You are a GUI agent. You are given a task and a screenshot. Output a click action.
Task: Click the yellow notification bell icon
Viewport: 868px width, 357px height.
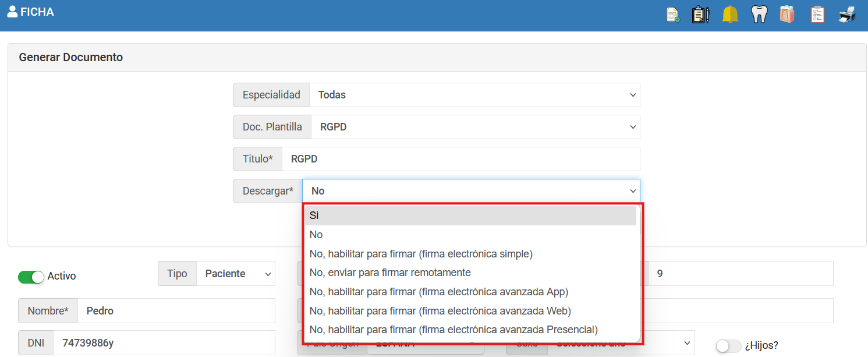pyautogui.click(x=730, y=15)
